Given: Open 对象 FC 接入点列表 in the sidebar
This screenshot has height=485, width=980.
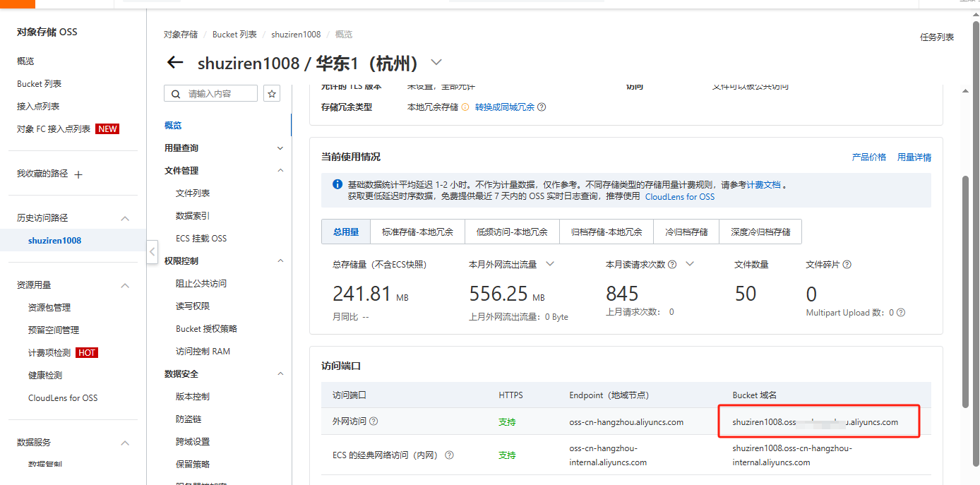Looking at the screenshot, I should (54, 129).
